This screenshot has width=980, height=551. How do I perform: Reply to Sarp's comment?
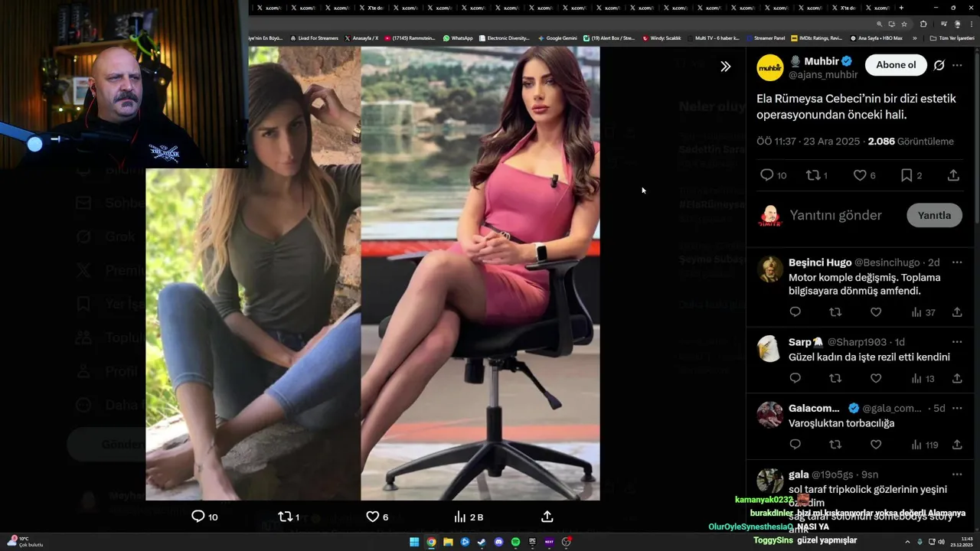(x=795, y=378)
